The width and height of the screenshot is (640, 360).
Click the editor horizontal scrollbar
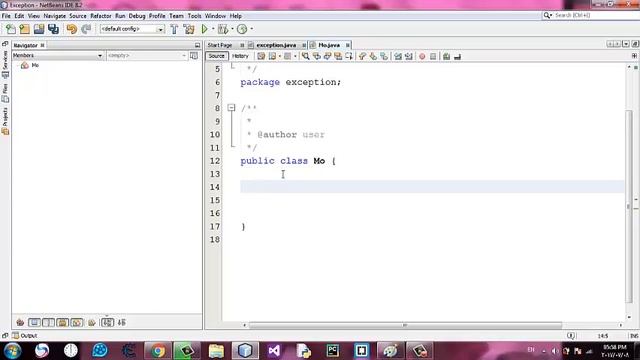[x=405, y=325]
